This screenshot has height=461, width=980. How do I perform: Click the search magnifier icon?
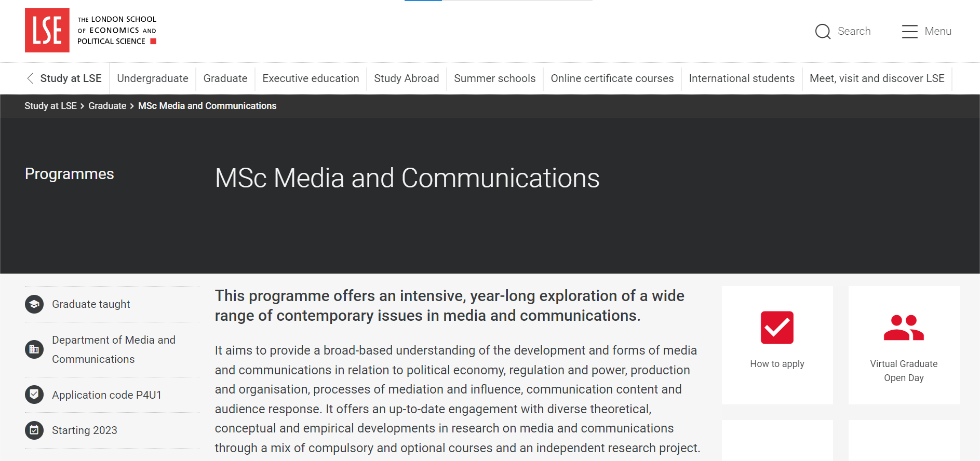coord(823,32)
